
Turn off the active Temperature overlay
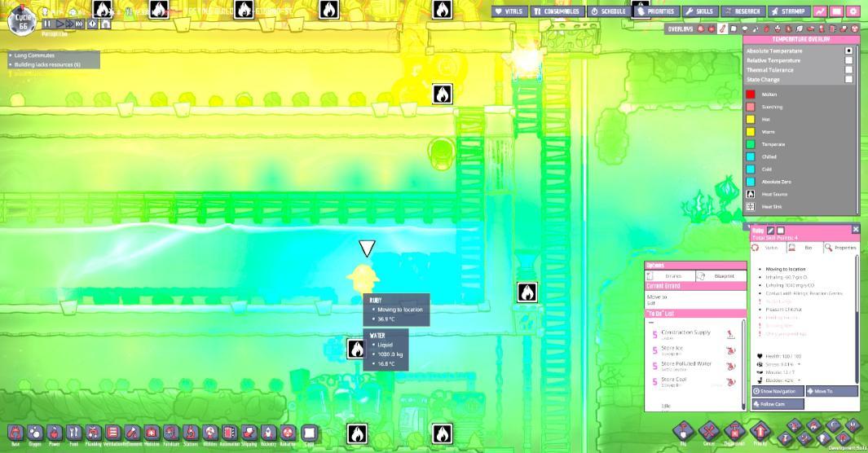[x=722, y=29]
